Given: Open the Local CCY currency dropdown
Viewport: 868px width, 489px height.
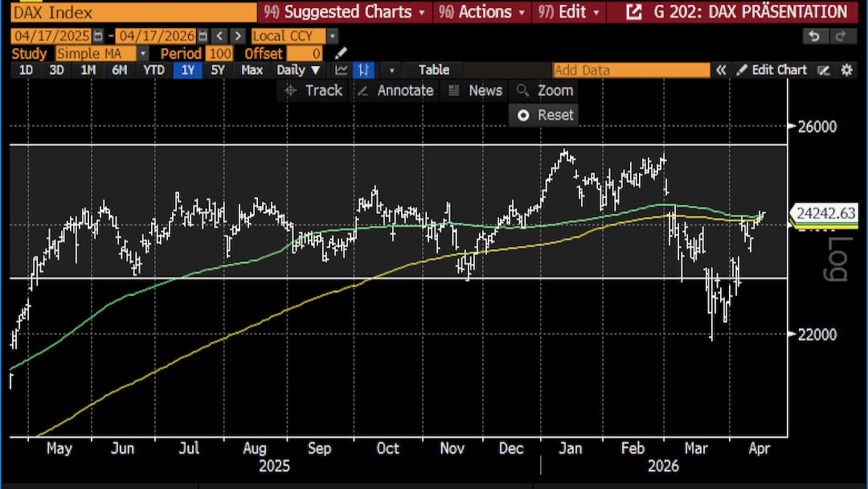Looking at the screenshot, I should (332, 36).
